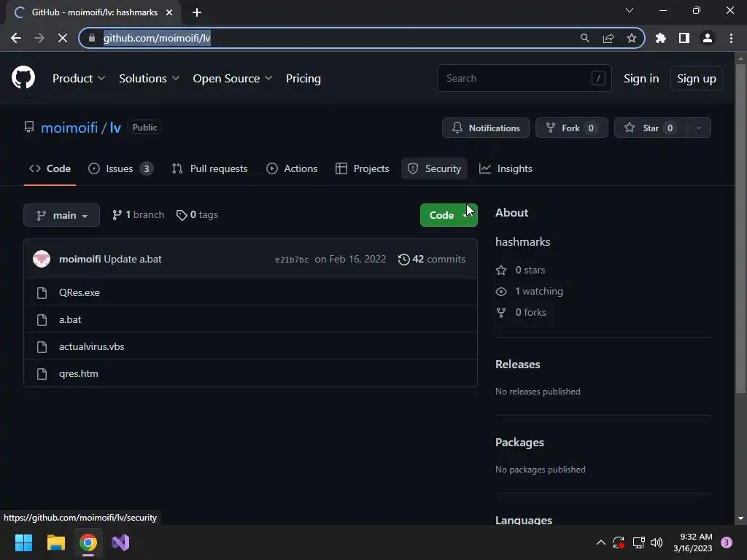Switch to the Actions tab
The image size is (747, 560).
point(292,168)
